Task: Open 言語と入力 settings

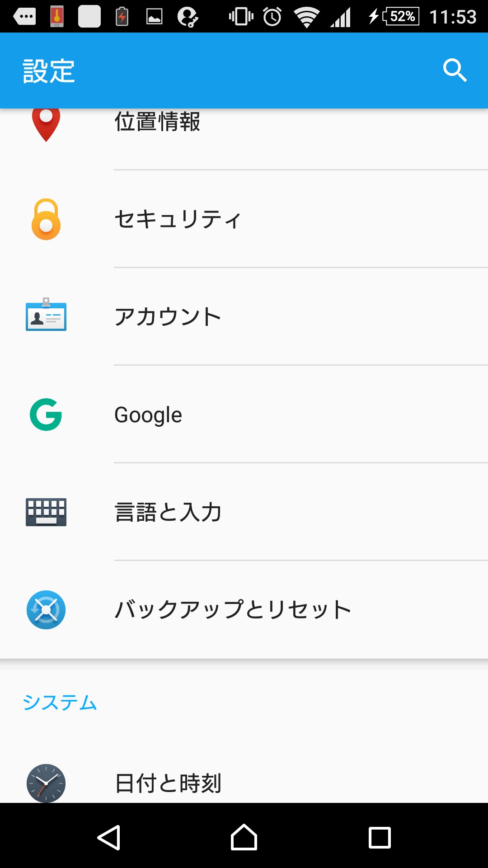Action: pos(168,512)
